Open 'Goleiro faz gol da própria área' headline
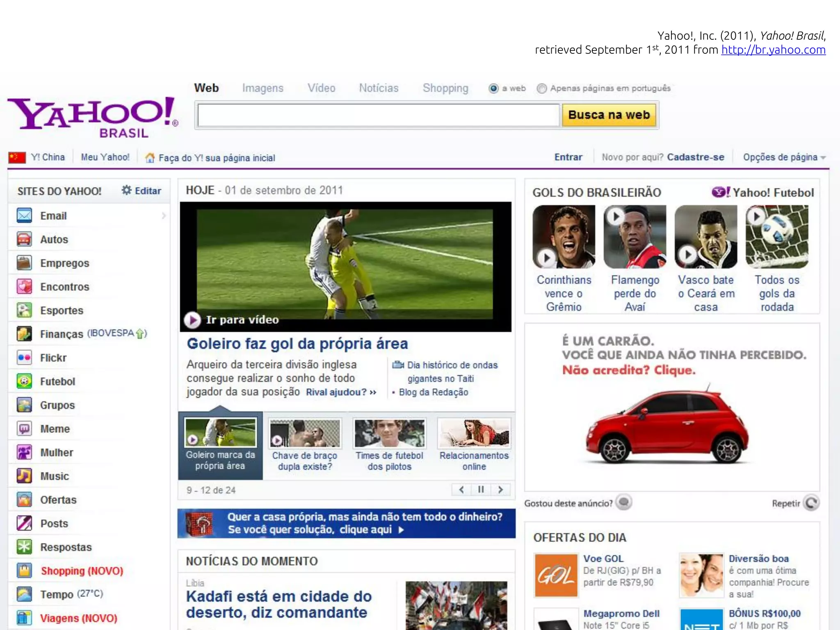Viewport: 840px width, 630px height. 297,344
